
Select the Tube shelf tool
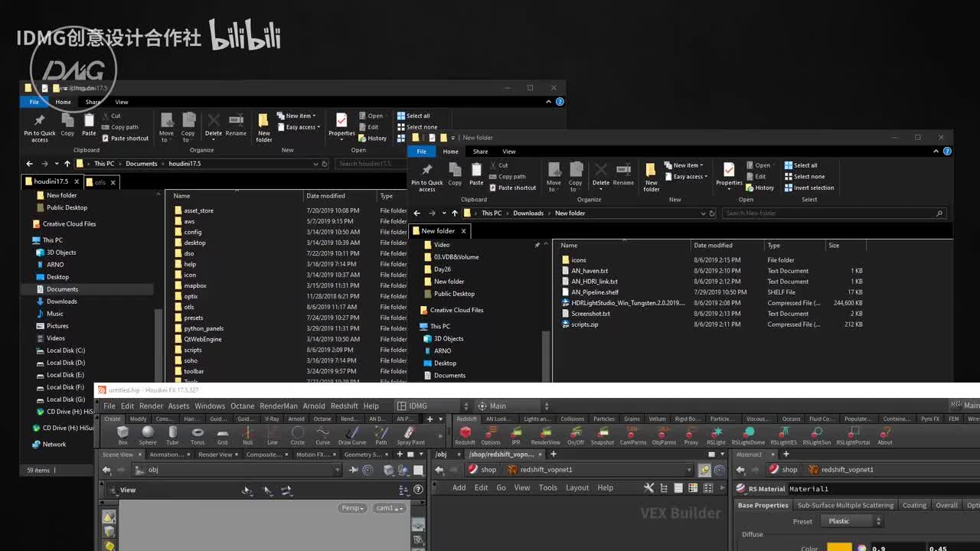(172, 435)
